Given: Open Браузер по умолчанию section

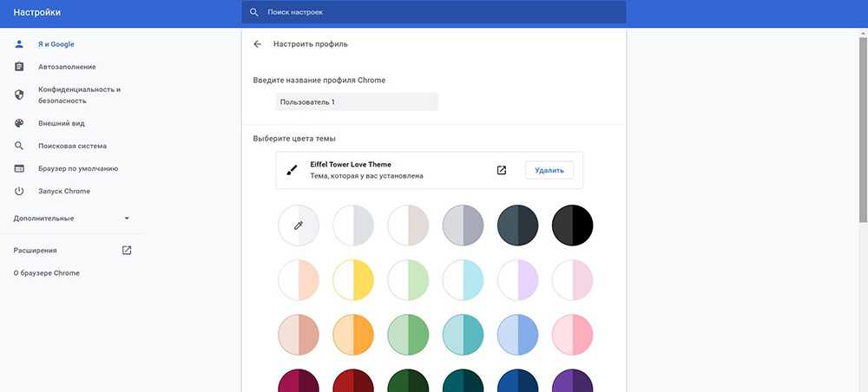Looking at the screenshot, I should (78, 168).
